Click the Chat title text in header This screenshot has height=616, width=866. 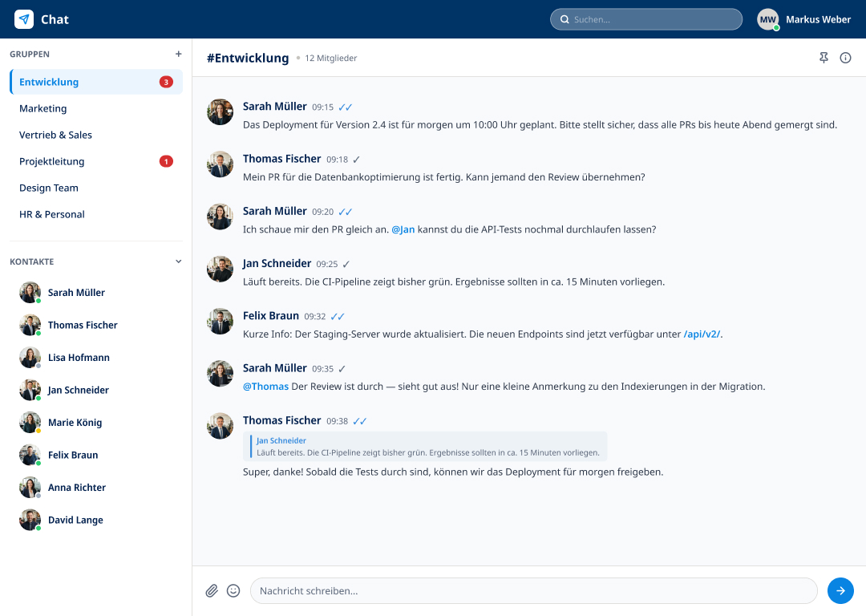pos(55,19)
